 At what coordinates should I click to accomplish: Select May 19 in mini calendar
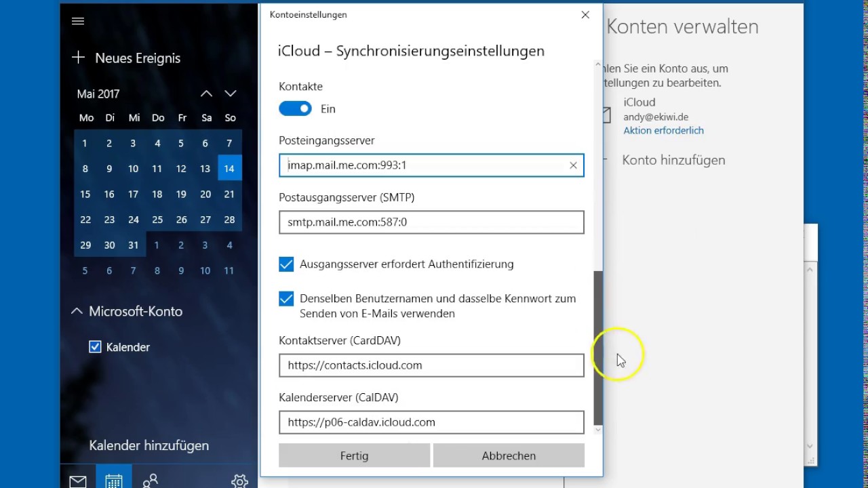181,195
